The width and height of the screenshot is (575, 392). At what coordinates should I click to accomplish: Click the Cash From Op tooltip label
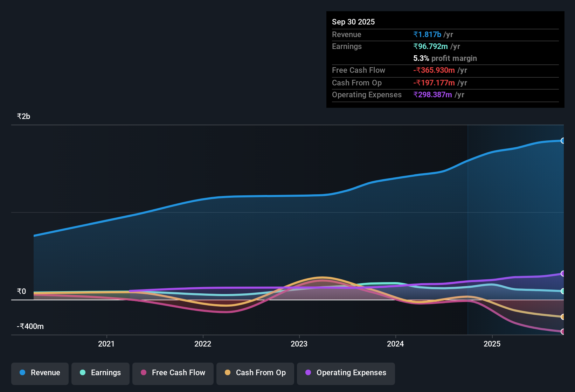(x=357, y=83)
